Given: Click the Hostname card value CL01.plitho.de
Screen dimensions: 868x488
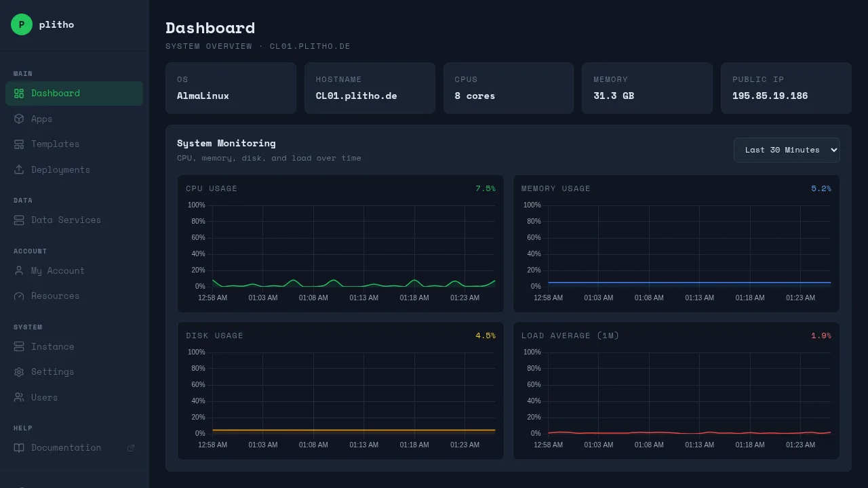Looking at the screenshot, I should point(356,96).
